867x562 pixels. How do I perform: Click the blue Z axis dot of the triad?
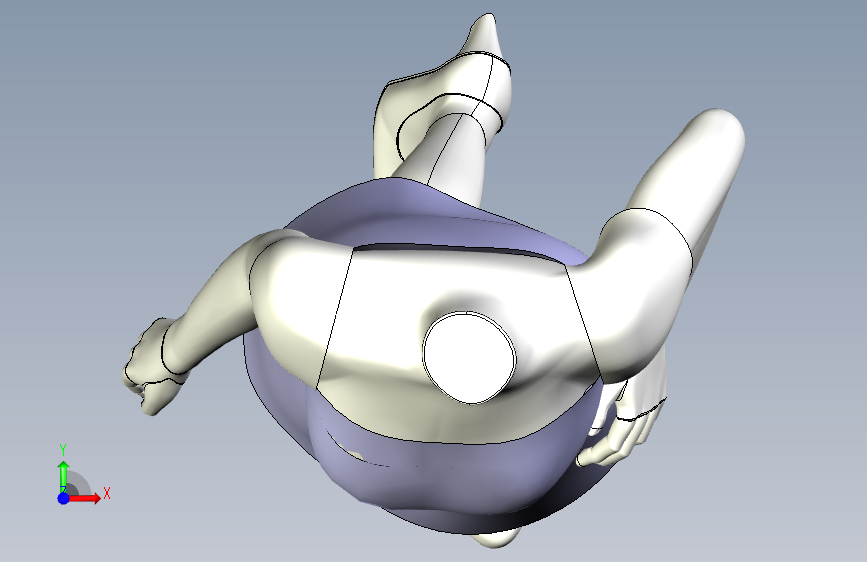coord(64,498)
